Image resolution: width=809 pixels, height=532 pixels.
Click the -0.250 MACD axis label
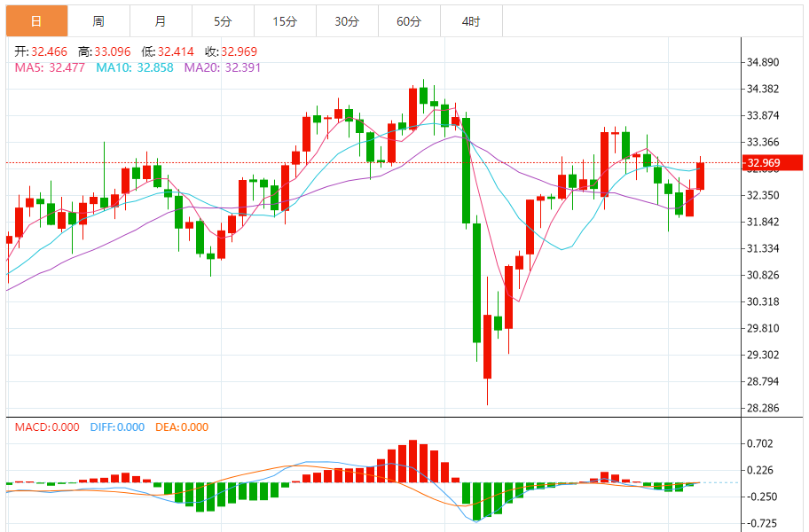point(761,497)
